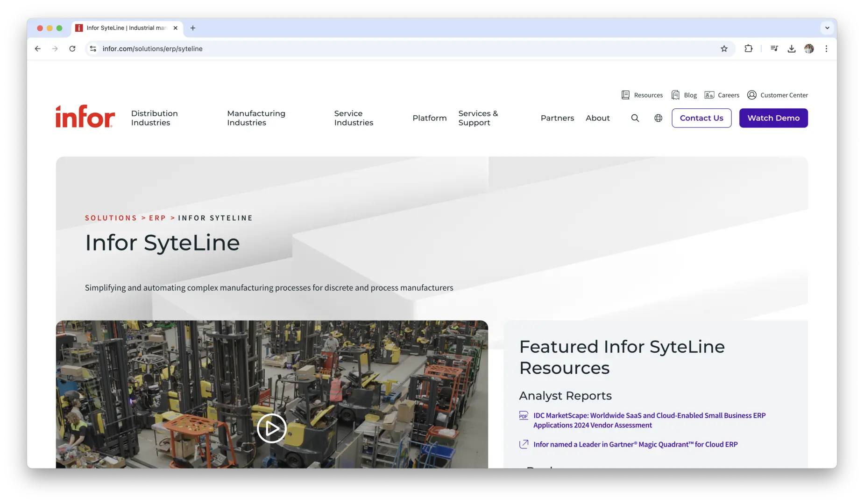The height and width of the screenshot is (504, 864).
Task: Expand the tab search dropdown
Action: coord(827,28)
